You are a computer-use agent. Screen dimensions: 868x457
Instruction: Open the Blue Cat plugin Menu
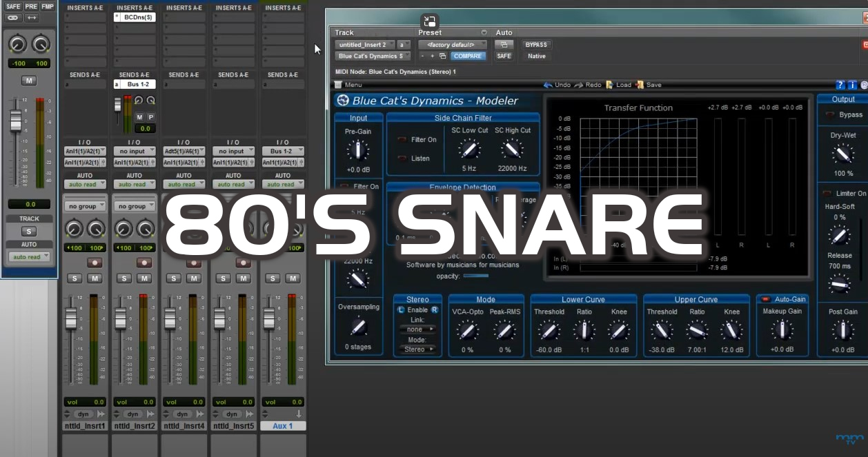point(348,85)
